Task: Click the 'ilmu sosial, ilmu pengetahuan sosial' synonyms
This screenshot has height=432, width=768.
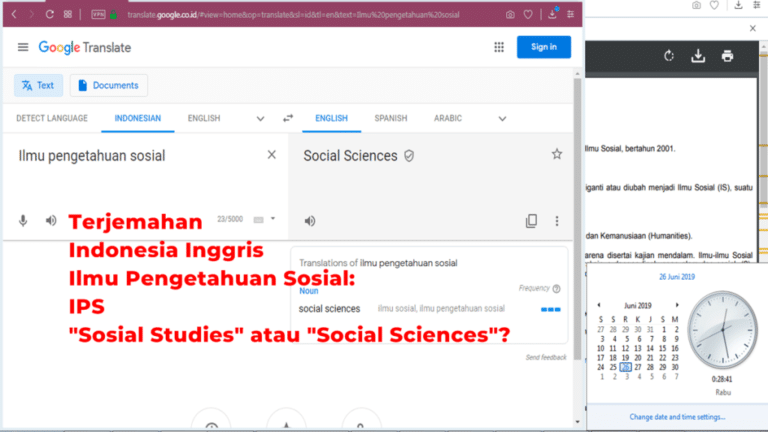Action: point(441,309)
